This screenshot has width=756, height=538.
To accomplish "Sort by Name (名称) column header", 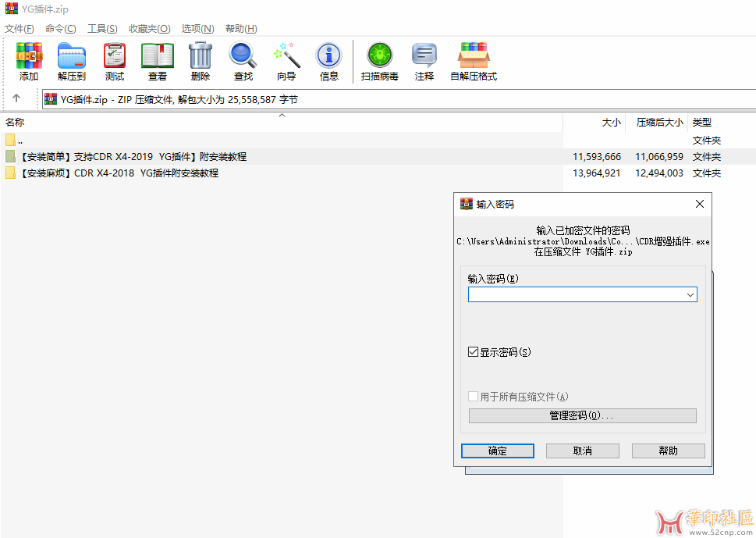I will (x=15, y=123).
